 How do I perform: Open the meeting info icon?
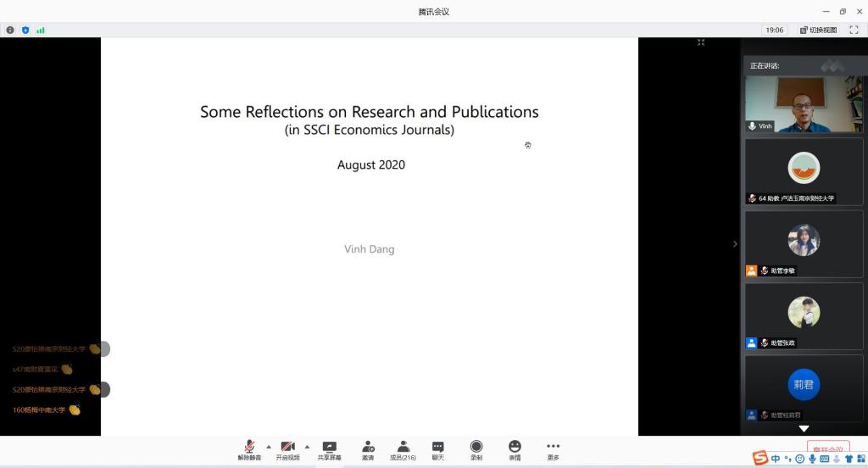[x=10, y=30]
